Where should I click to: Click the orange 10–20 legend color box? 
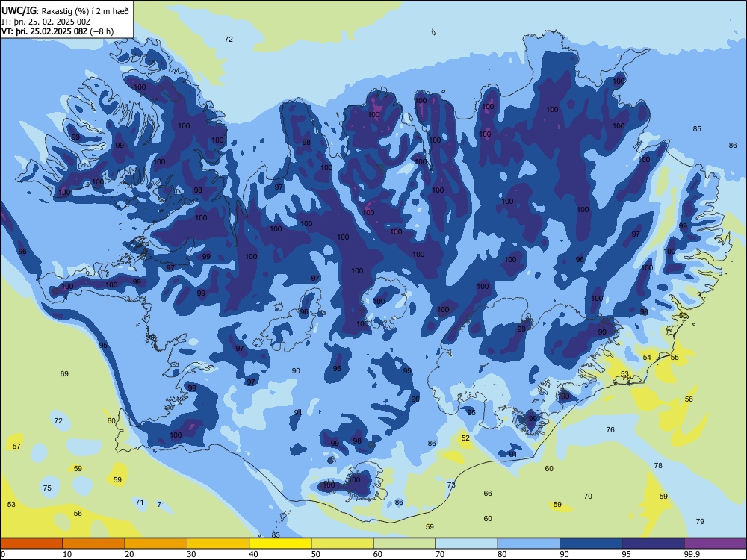pyautogui.click(x=94, y=544)
